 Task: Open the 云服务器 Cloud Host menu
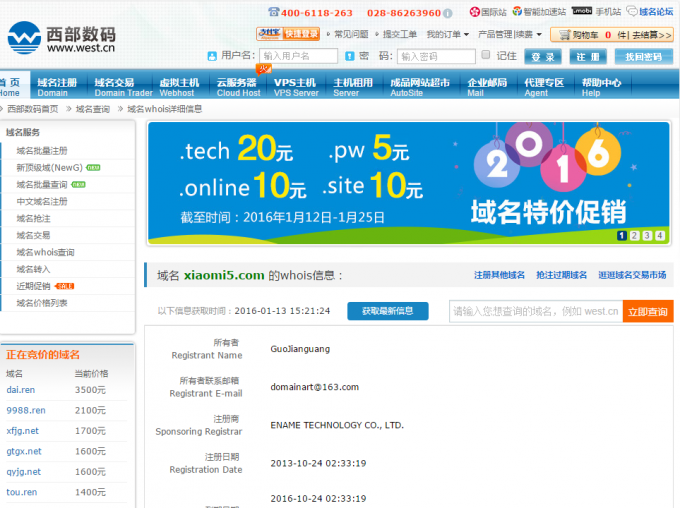click(237, 87)
